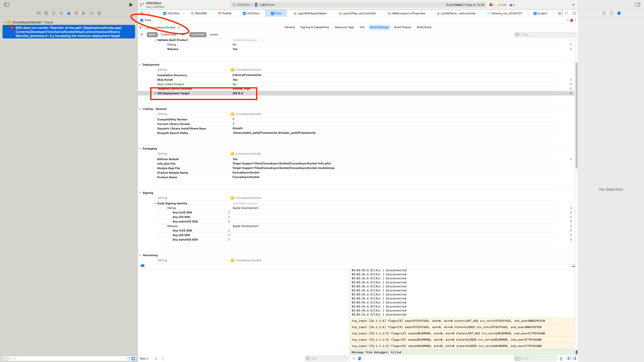This screenshot has height=362, width=644.
Task: Open LoginWithAppleHelper tab
Action: pos(310,13)
